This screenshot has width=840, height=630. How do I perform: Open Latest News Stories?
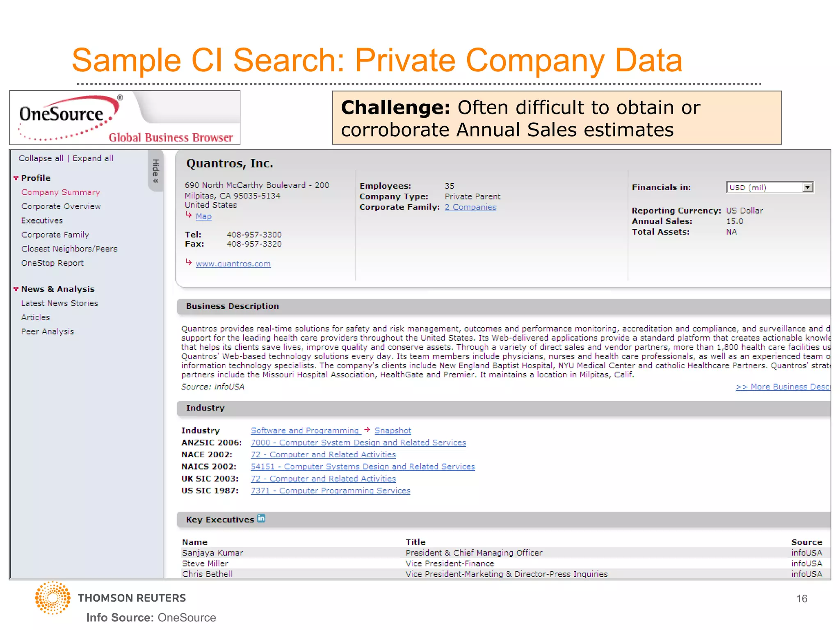click(60, 304)
